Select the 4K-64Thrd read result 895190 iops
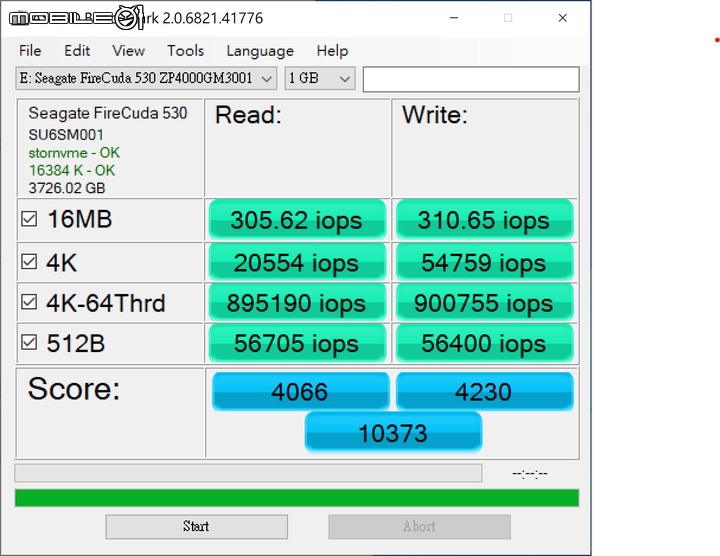720x556 pixels. pyautogui.click(x=297, y=303)
